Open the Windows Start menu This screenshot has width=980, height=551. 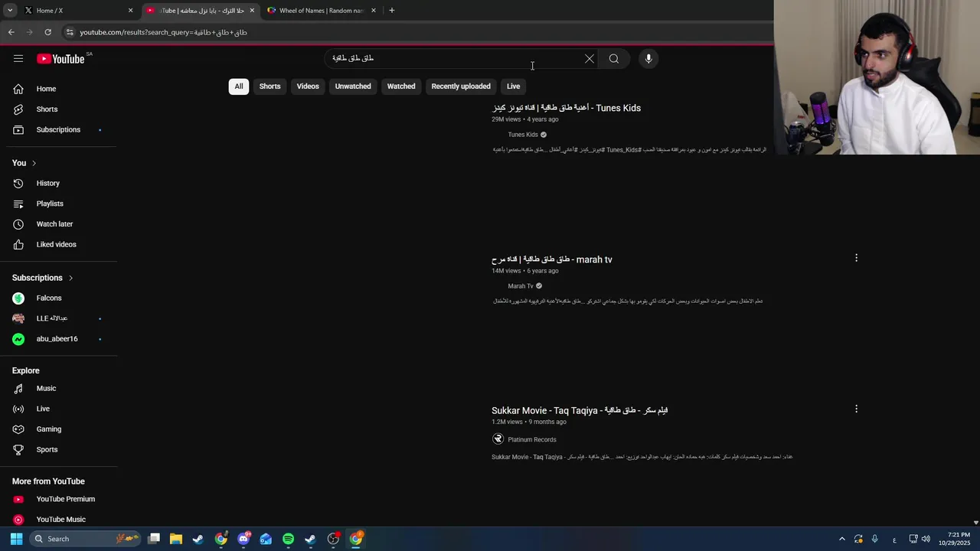pos(16,539)
